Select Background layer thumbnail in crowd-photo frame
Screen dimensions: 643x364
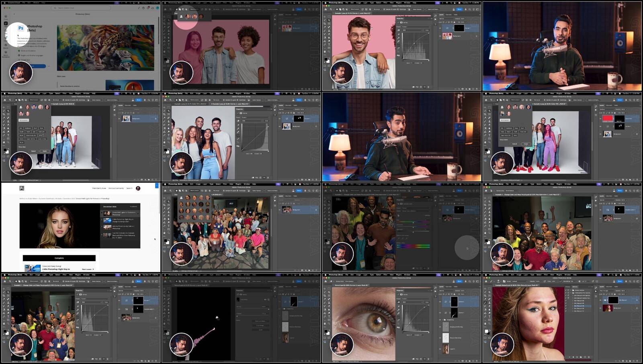tap(287, 210)
